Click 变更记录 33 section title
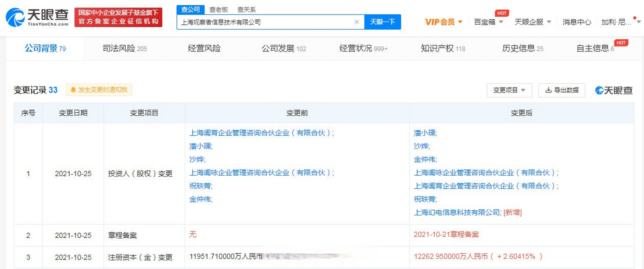Image resolution: width=644 pixels, height=269 pixels. pos(36,90)
